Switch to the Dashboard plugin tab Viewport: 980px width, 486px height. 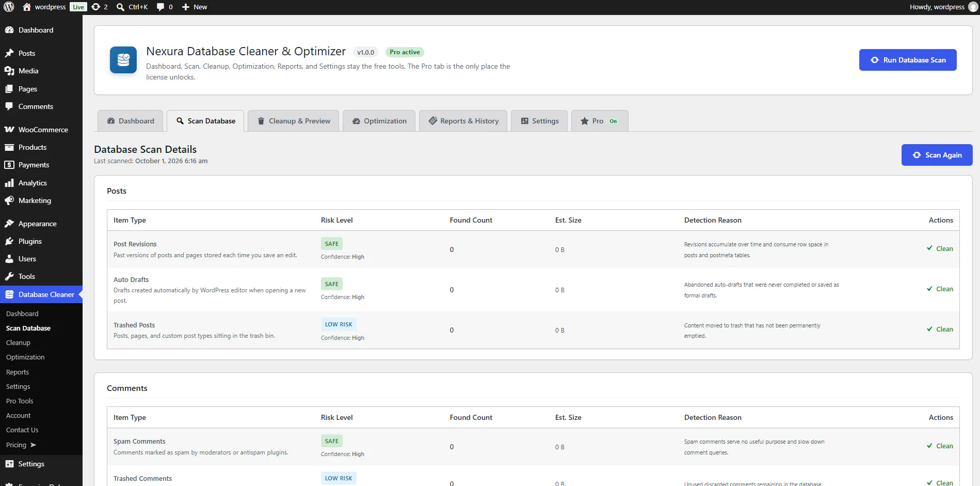(x=131, y=121)
